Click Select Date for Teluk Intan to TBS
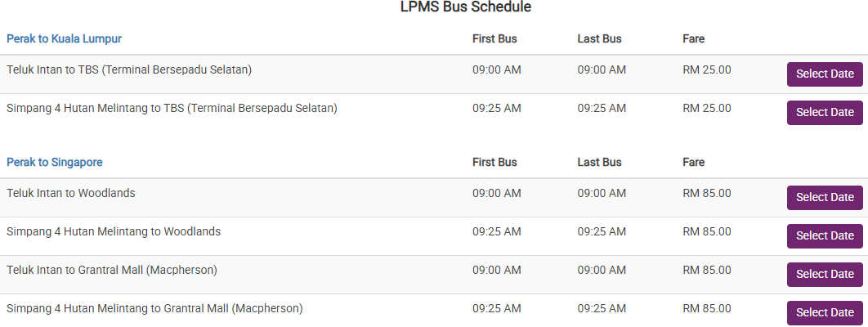The height and width of the screenshot is (327, 868). coord(824,74)
